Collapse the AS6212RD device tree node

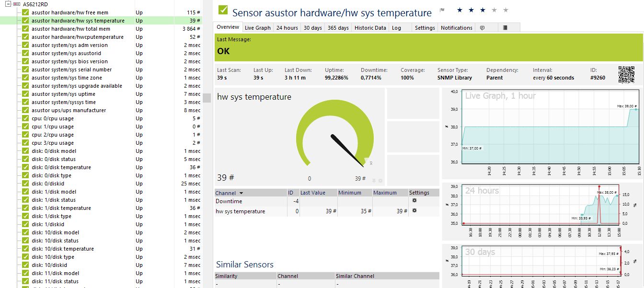pos(8,4)
